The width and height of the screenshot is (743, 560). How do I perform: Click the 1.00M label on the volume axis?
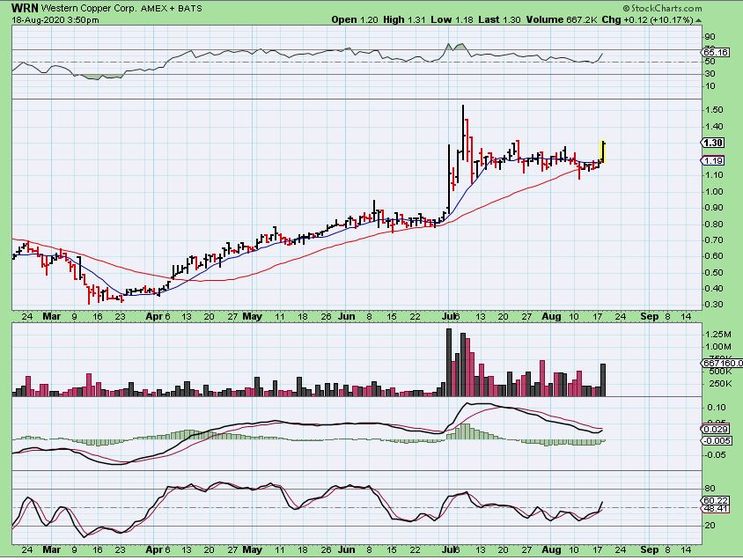[x=717, y=346]
